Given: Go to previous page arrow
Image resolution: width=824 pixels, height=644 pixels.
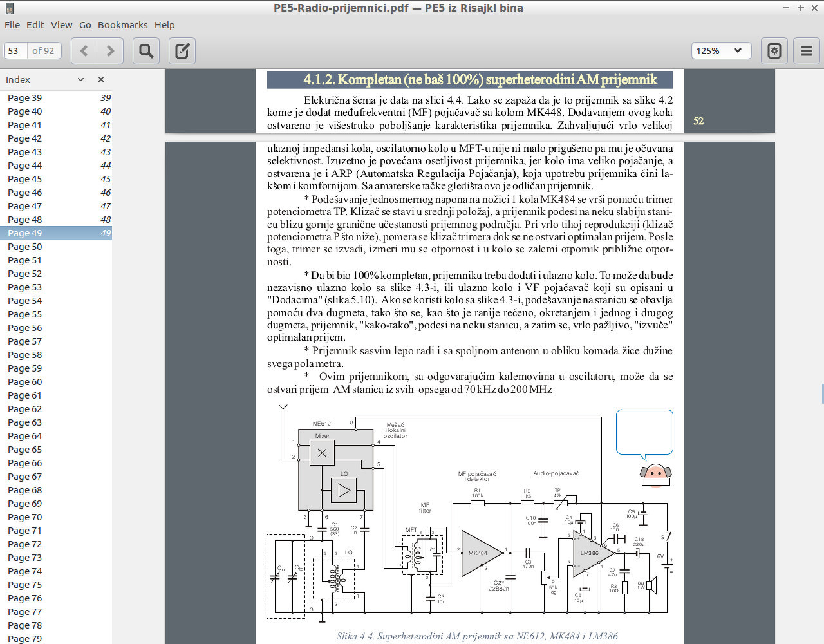Looking at the screenshot, I should pyautogui.click(x=84, y=51).
